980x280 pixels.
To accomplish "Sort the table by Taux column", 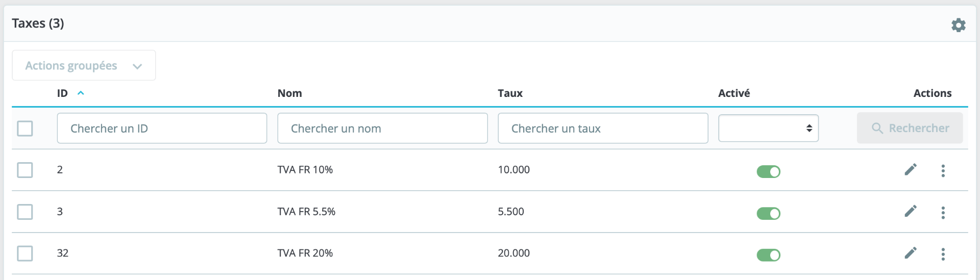I will 510,93.
